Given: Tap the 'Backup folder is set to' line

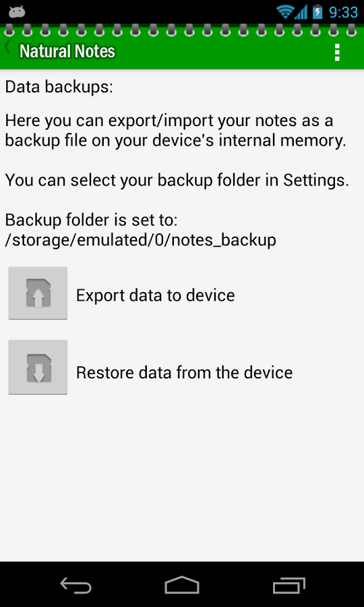Looking at the screenshot, I should click(x=91, y=221).
